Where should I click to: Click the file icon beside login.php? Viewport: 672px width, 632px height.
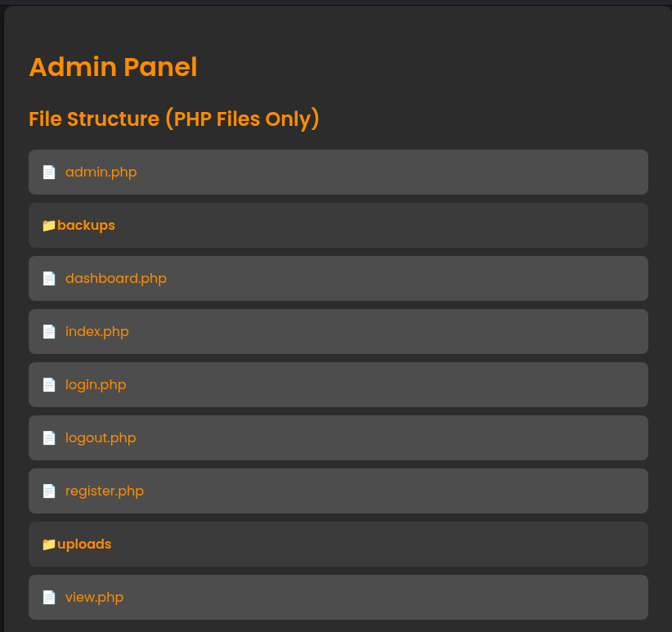click(49, 385)
